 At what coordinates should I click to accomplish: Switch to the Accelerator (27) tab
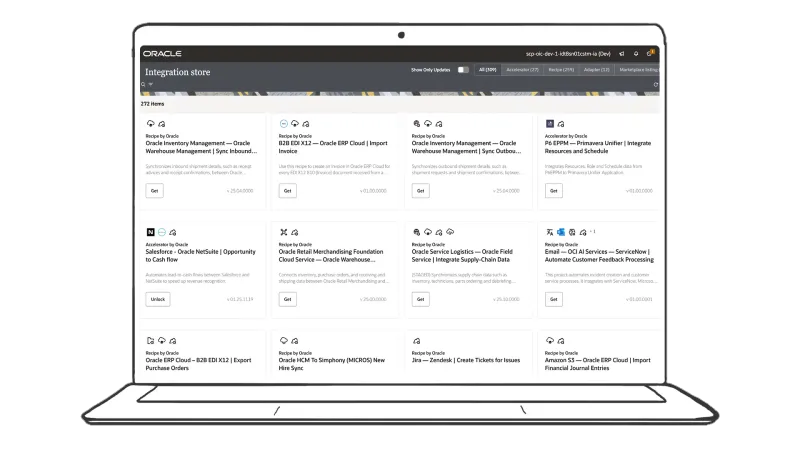click(x=522, y=70)
